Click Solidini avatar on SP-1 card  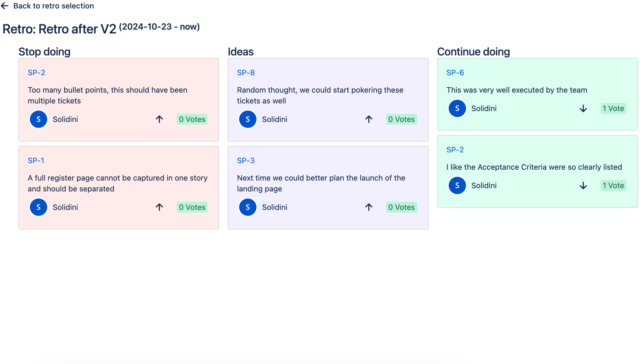pos(38,207)
